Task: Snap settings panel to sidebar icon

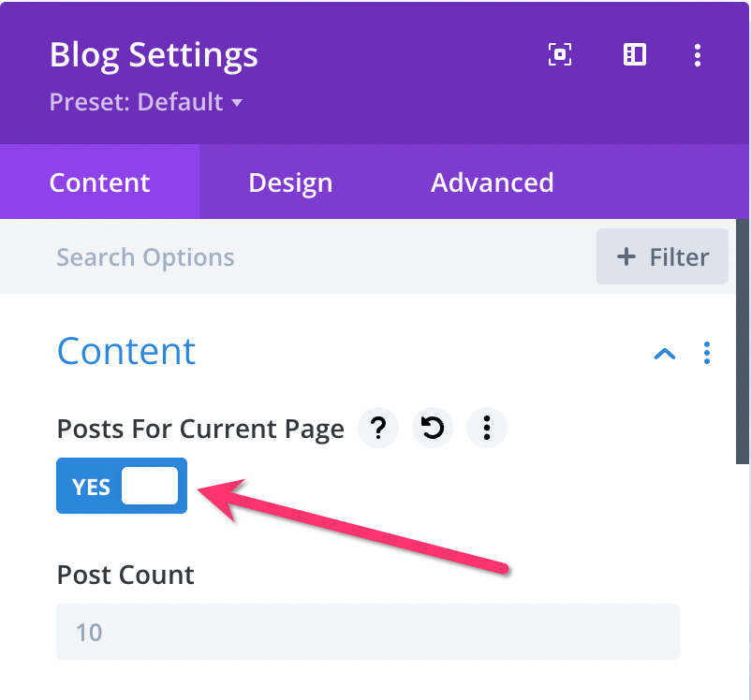Action: (x=635, y=54)
